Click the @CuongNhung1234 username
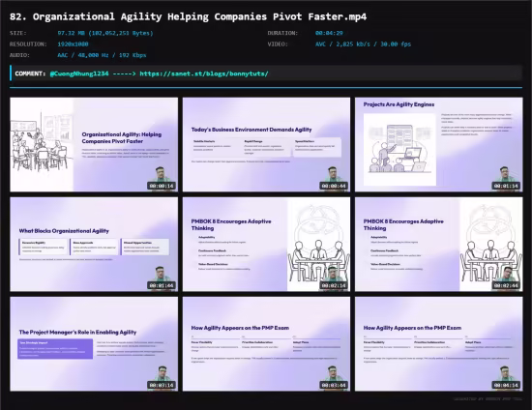Image resolution: width=532 pixels, height=410 pixels. pos(79,73)
